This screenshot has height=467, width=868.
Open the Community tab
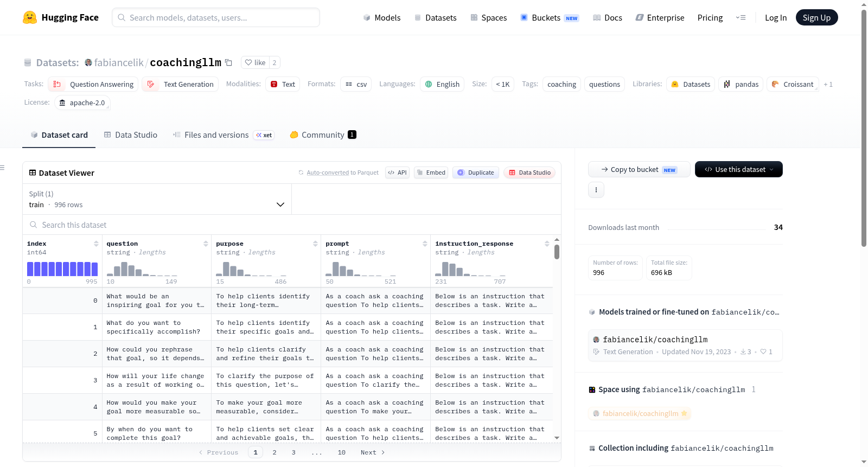[323, 135]
